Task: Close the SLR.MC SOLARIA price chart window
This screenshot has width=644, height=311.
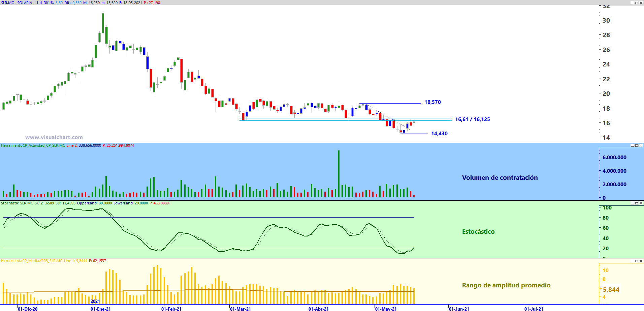Action: click(x=641, y=3)
